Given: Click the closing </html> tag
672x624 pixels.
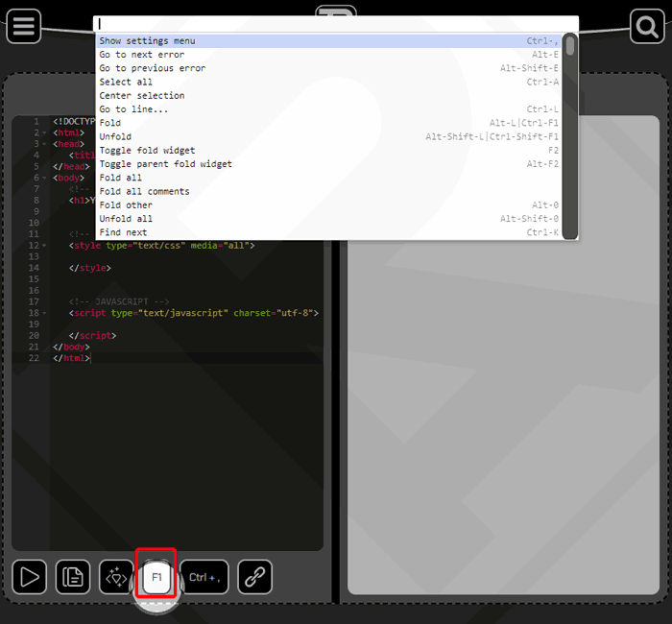Looking at the screenshot, I should [x=71, y=358].
